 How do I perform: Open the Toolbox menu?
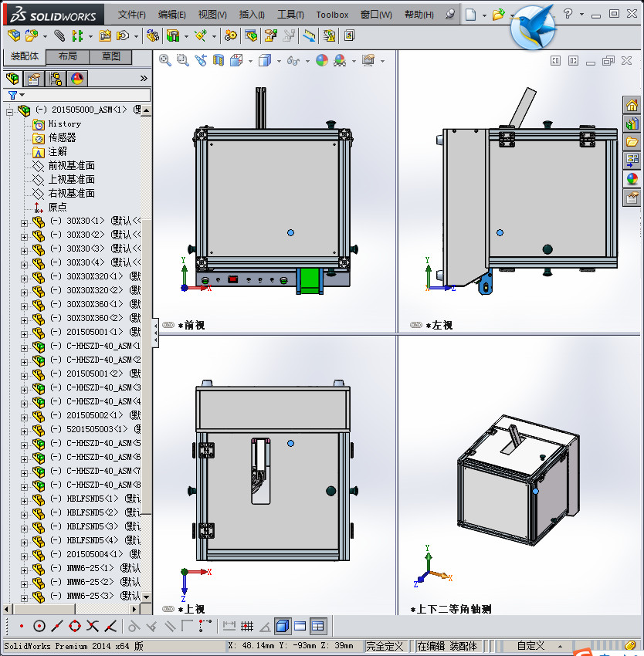[x=332, y=15]
